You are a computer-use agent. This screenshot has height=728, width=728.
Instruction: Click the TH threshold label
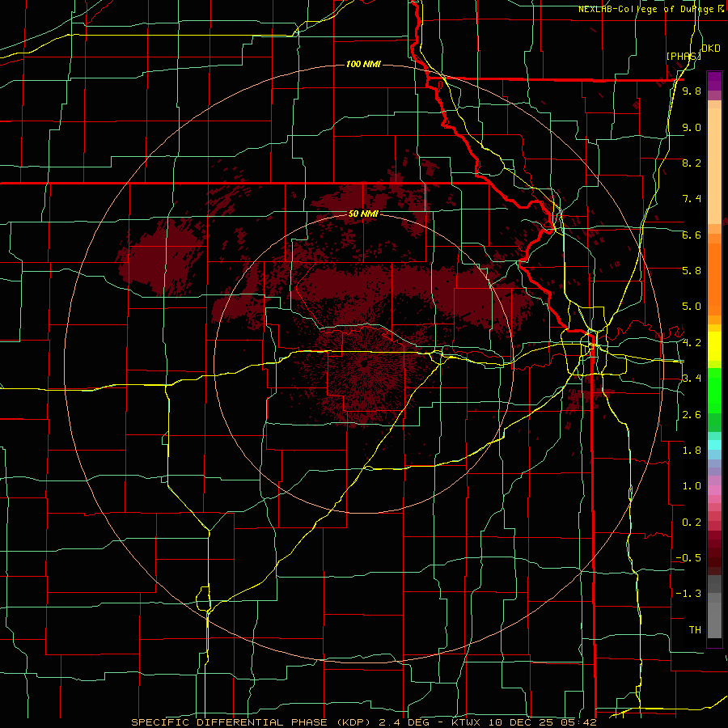(695, 630)
